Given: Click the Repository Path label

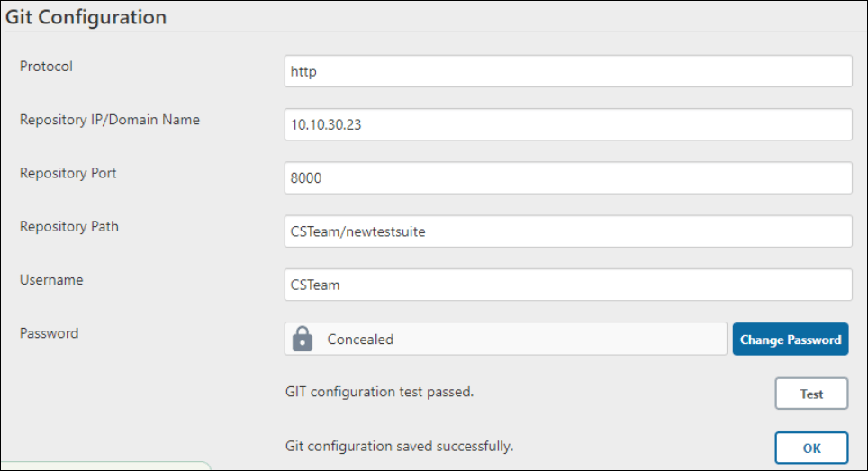Looking at the screenshot, I should pos(69,226).
